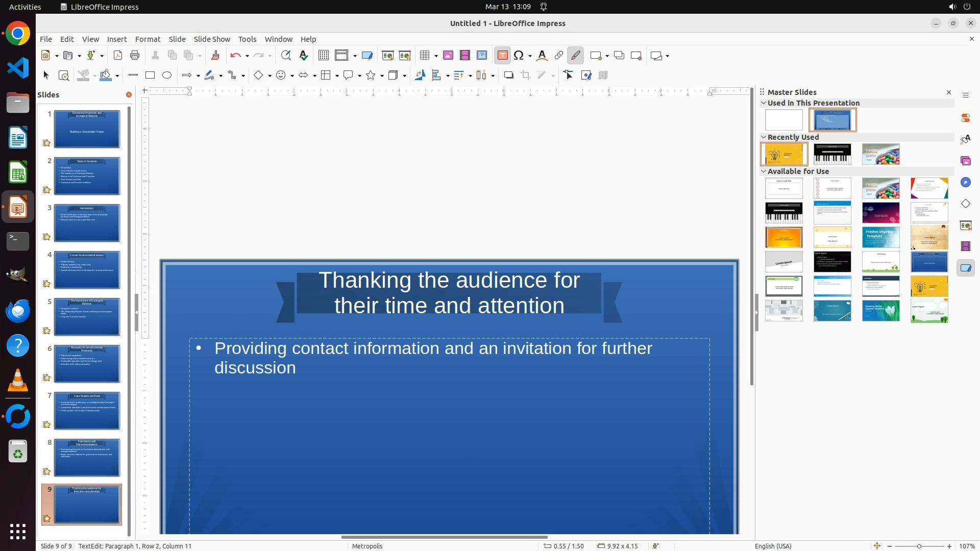Open the Fill Color dropdown arrow
The height and width of the screenshot is (551, 980).
117,76
